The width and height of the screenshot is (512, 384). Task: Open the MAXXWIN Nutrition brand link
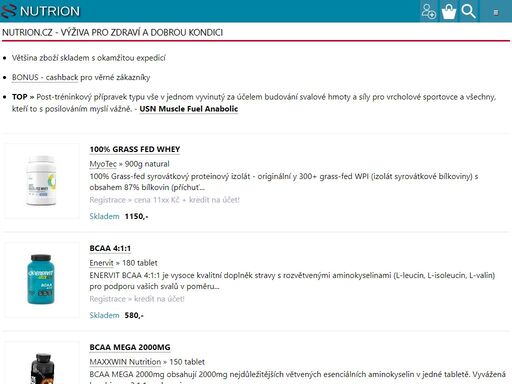click(125, 362)
